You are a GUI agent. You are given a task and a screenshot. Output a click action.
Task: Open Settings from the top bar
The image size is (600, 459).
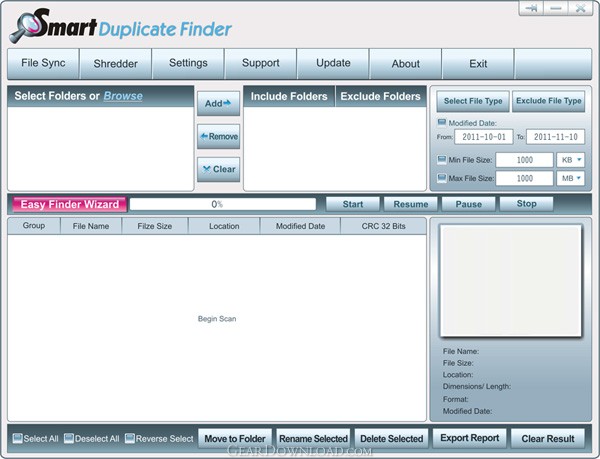[x=188, y=63]
